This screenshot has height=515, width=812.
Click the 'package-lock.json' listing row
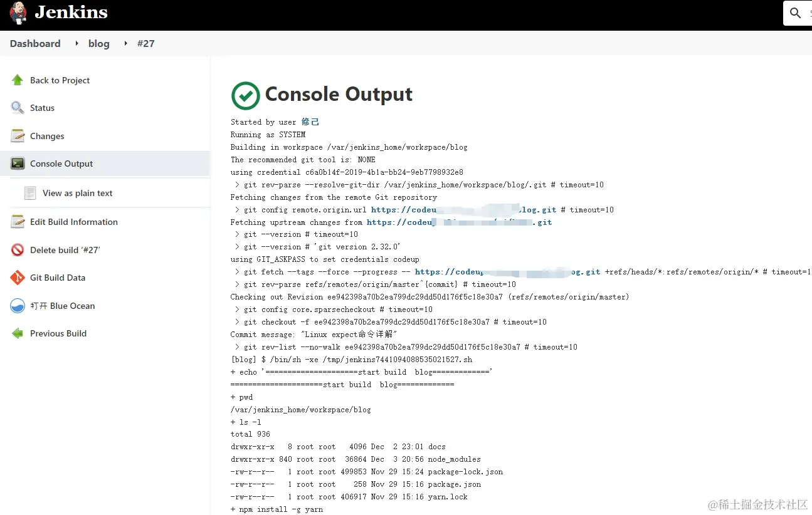367,472
